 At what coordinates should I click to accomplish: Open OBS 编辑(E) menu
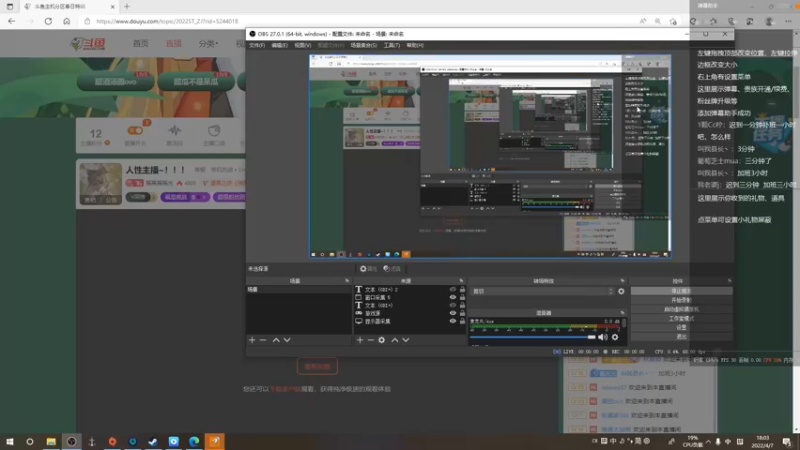[x=280, y=45]
